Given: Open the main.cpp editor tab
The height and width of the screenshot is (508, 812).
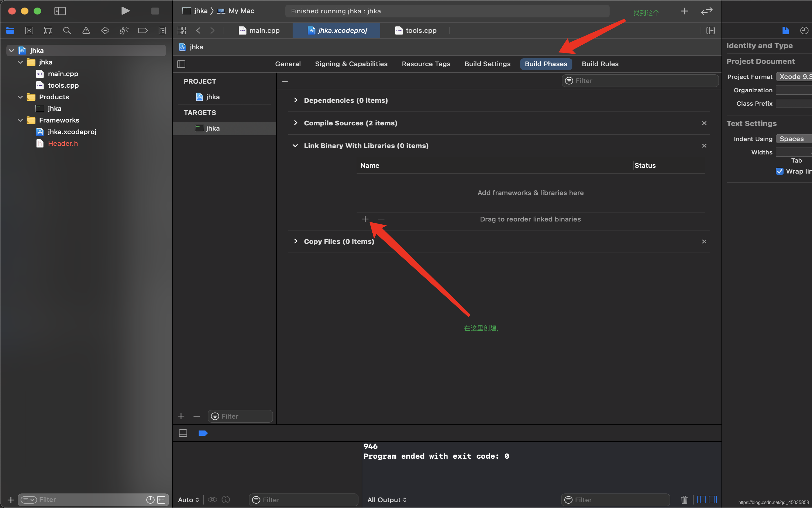Looking at the screenshot, I should (259, 30).
